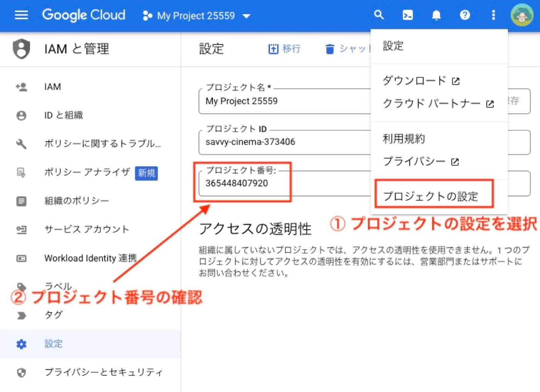Open the help question mark icon
This screenshot has width=540, height=392.
465,15
